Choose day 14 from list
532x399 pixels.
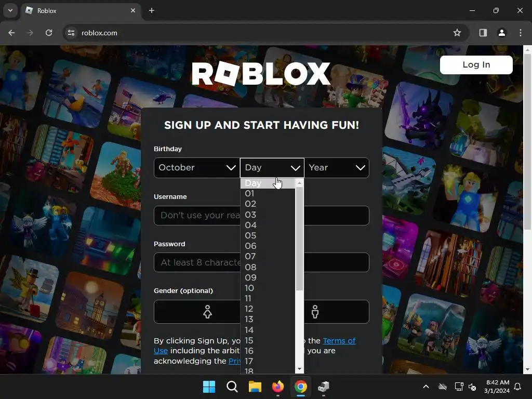pos(268,330)
